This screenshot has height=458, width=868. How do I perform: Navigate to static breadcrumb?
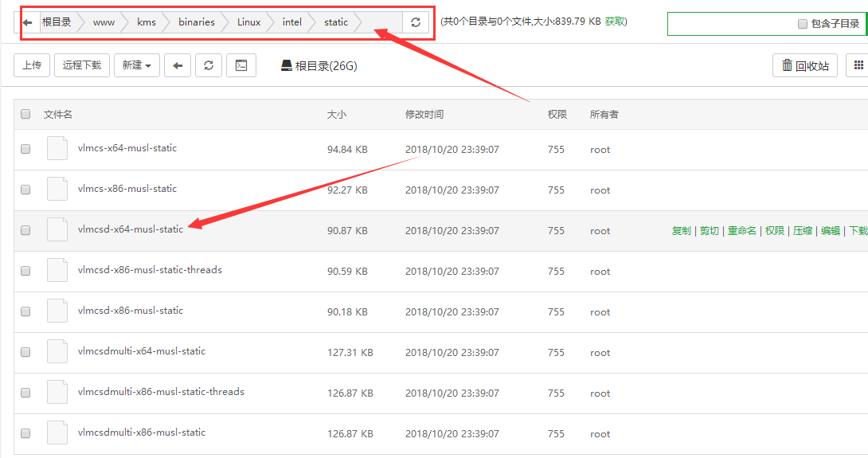(x=336, y=22)
